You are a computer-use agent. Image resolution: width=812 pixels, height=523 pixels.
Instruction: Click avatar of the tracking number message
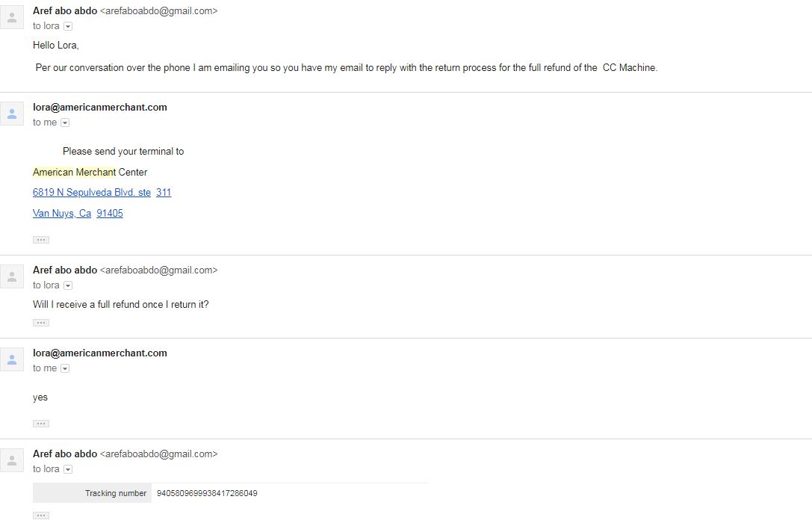click(11, 460)
